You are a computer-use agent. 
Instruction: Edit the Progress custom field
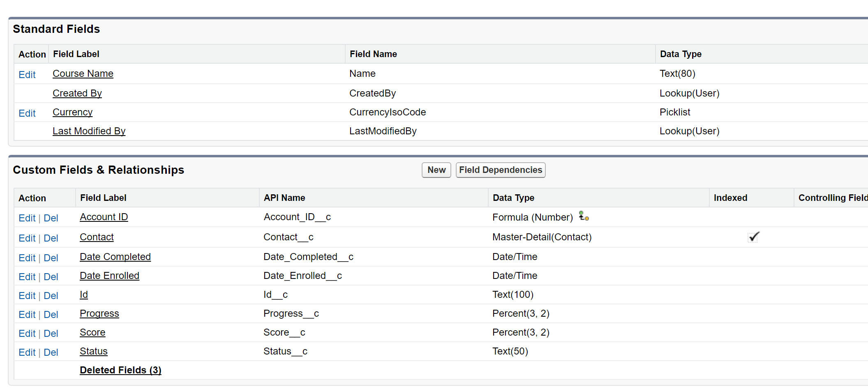tap(27, 315)
